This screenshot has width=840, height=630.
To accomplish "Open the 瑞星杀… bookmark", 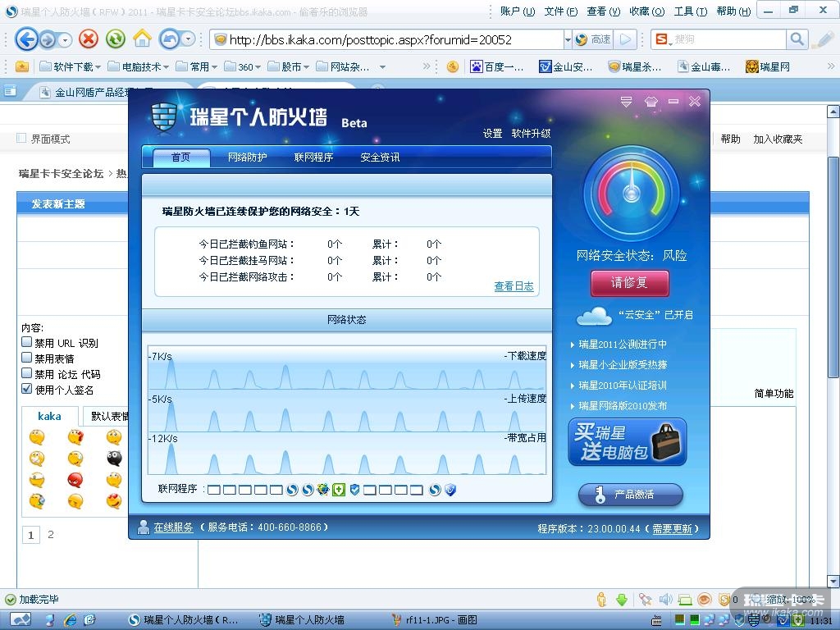I will [x=635, y=66].
